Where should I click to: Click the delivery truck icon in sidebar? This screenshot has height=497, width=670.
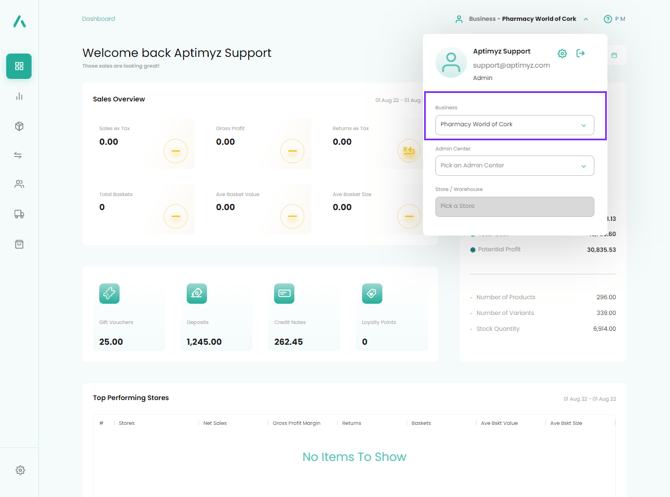tap(19, 214)
